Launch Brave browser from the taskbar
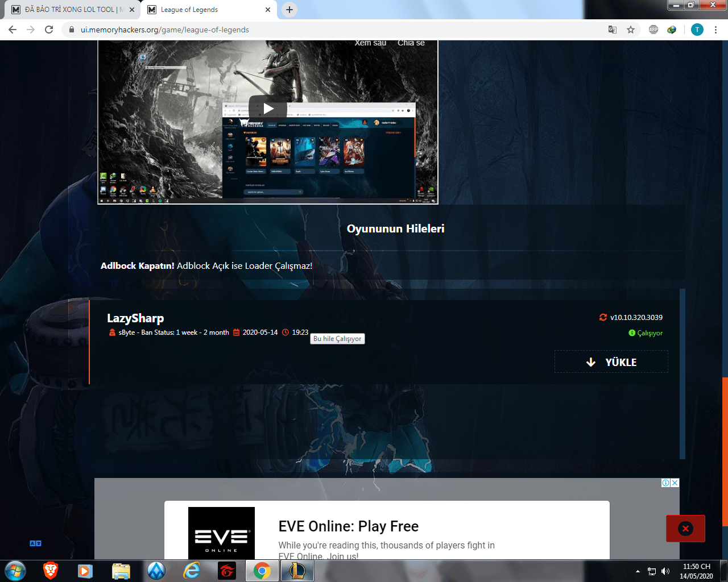The height and width of the screenshot is (582, 728). 51,571
